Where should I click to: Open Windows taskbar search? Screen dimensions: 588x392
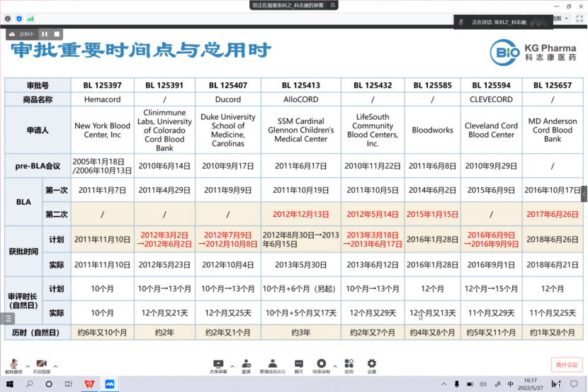[29, 384]
